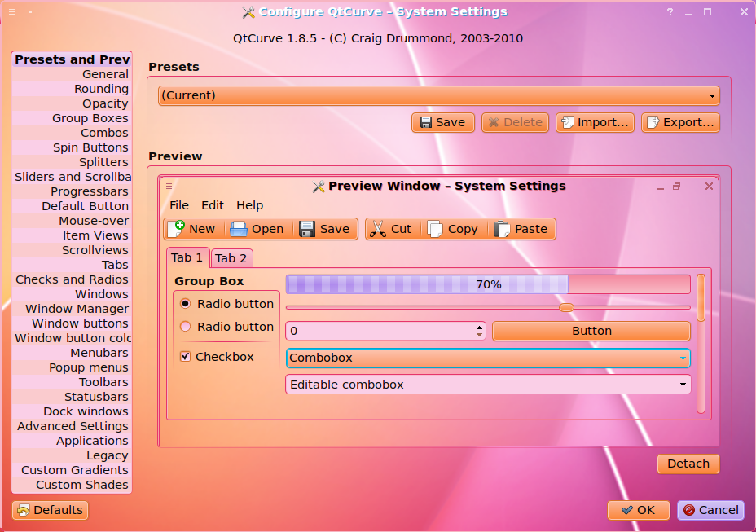Open the Rounding settings page
The image size is (756, 532).
click(x=72, y=89)
